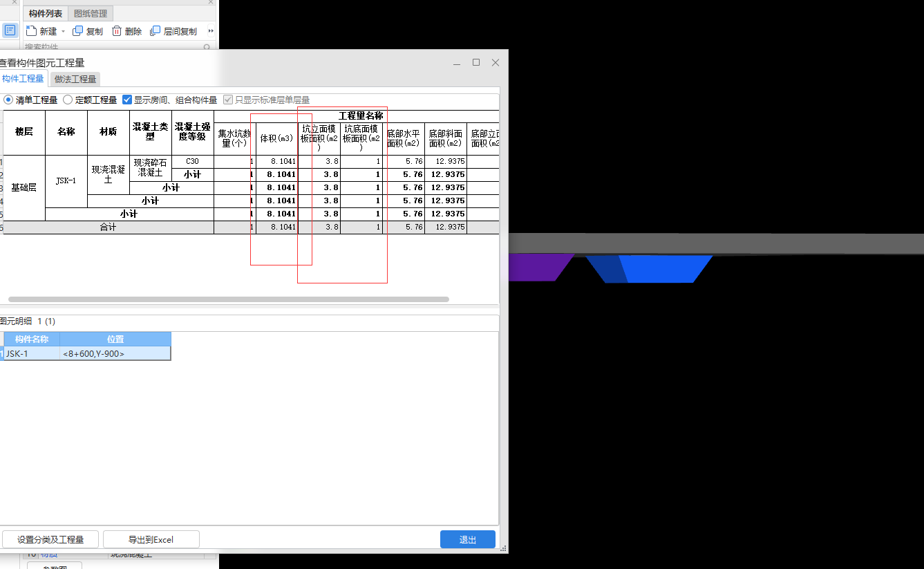Viewport: 924px width, 569px height.
Task: Click the 合计 total row label
Action: click(109, 227)
